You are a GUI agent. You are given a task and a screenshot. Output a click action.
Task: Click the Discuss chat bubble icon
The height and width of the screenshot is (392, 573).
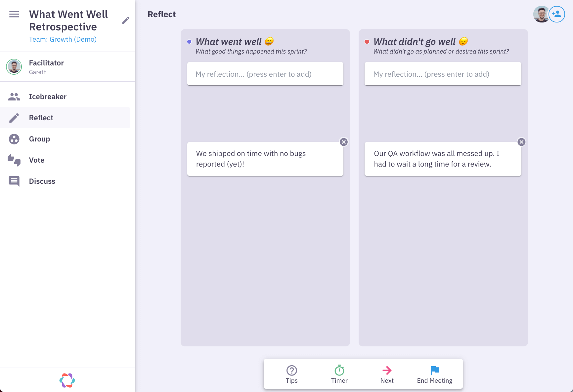14,181
